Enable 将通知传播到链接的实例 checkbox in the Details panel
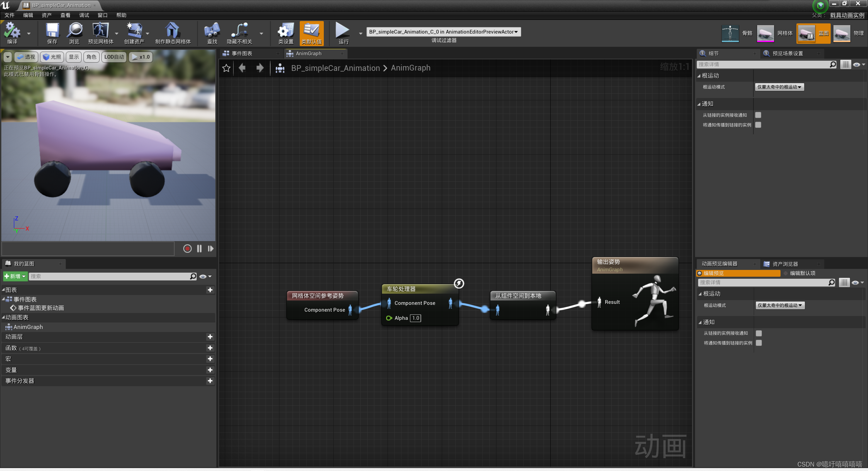868x471 pixels. pyautogui.click(x=758, y=125)
